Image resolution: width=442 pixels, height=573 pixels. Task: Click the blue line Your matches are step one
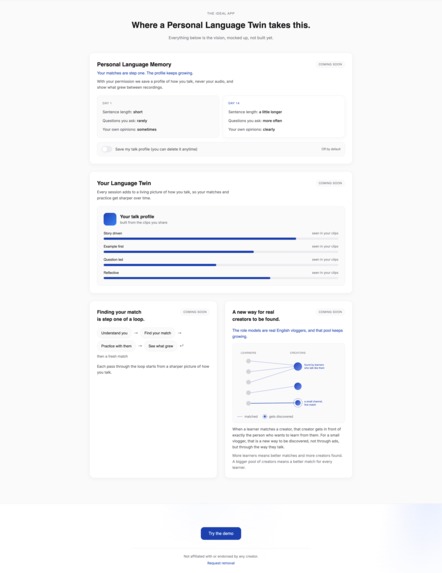tap(145, 73)
